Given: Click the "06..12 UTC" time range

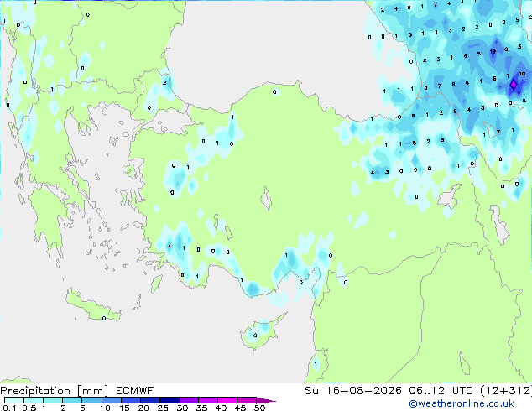Looking at the screenshot, I should click(441, 391).
